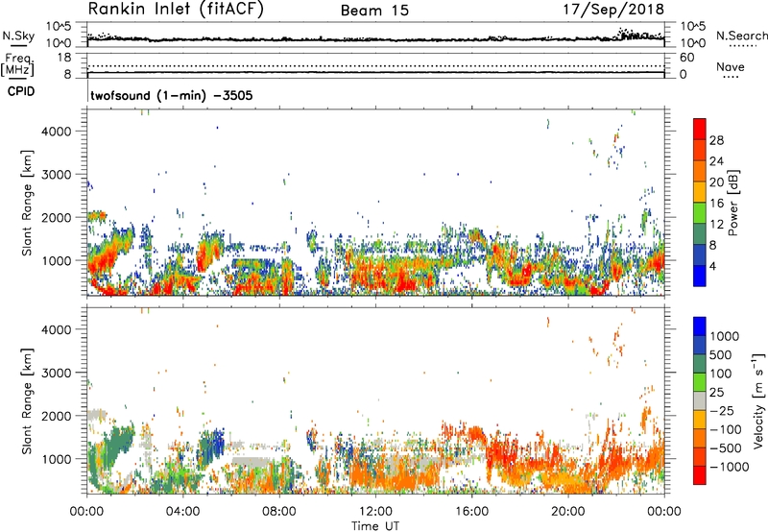Image resolution: width=768 pixels, height=532 pixels.
Task: Click the 2000 tick on velocity panel
Action: tap(56, 416)
